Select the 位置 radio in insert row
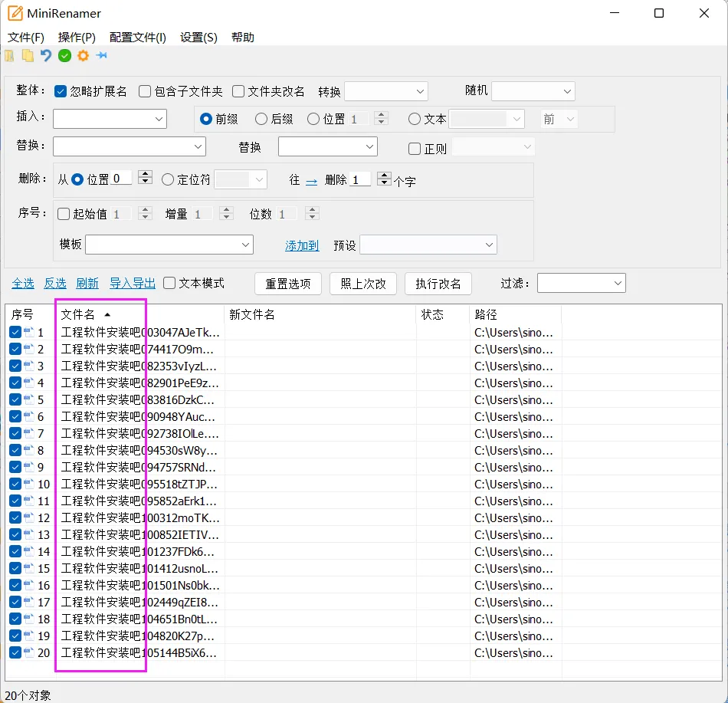 (x=313, y=119)
